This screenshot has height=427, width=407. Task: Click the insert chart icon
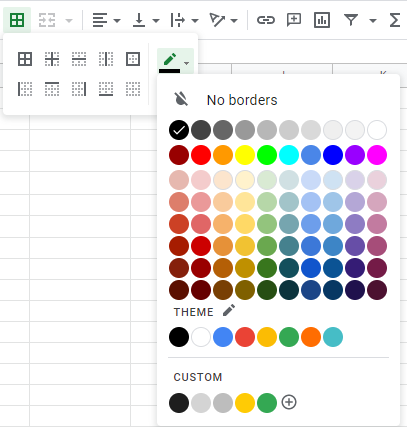(x=322, y=20)
